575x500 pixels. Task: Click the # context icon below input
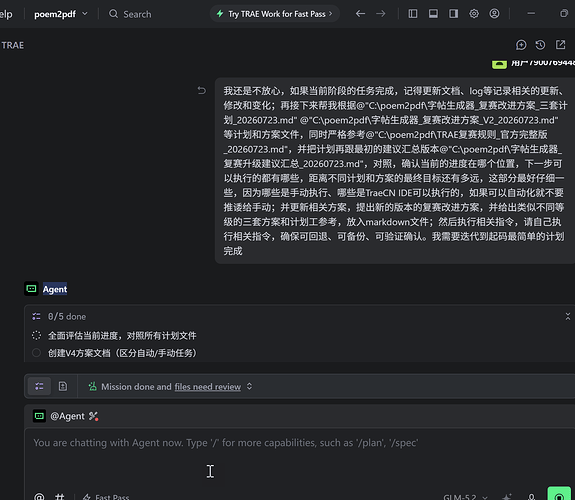[59, 497]
